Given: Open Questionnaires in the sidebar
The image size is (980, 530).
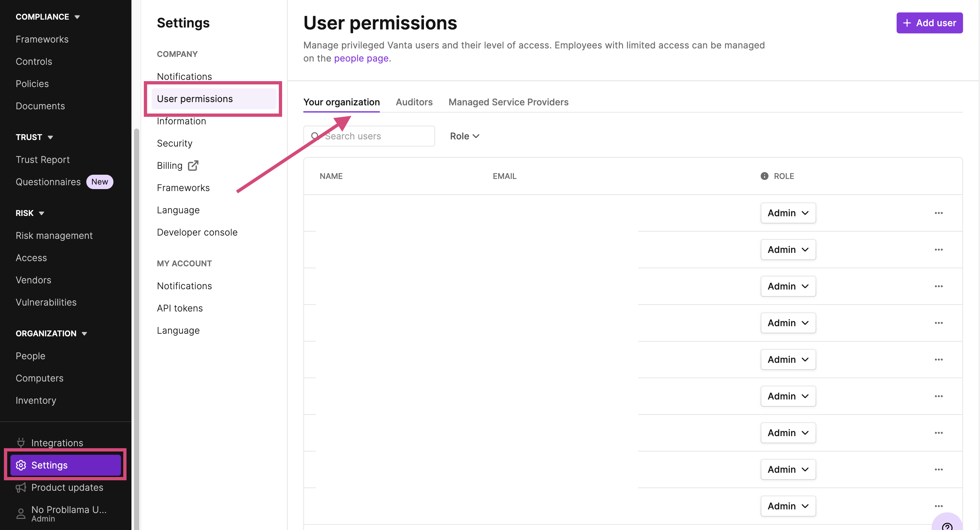Looking at the screenshot, I should [48, 182].
